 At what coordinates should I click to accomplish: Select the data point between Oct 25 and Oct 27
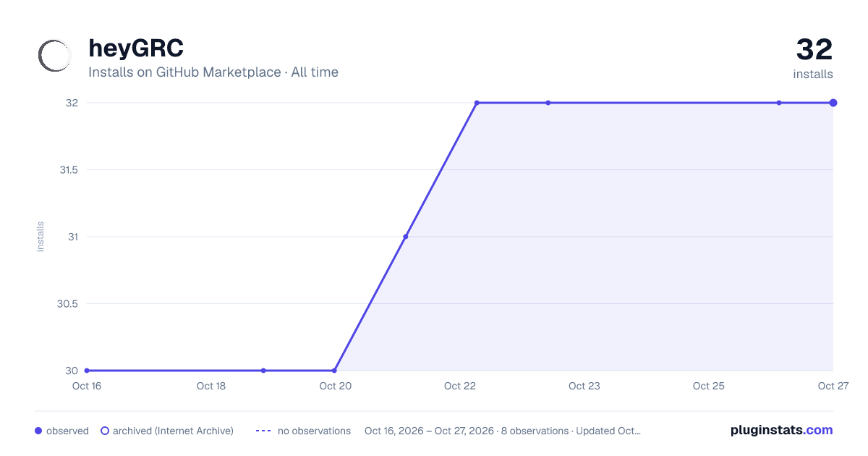point(779,103)
